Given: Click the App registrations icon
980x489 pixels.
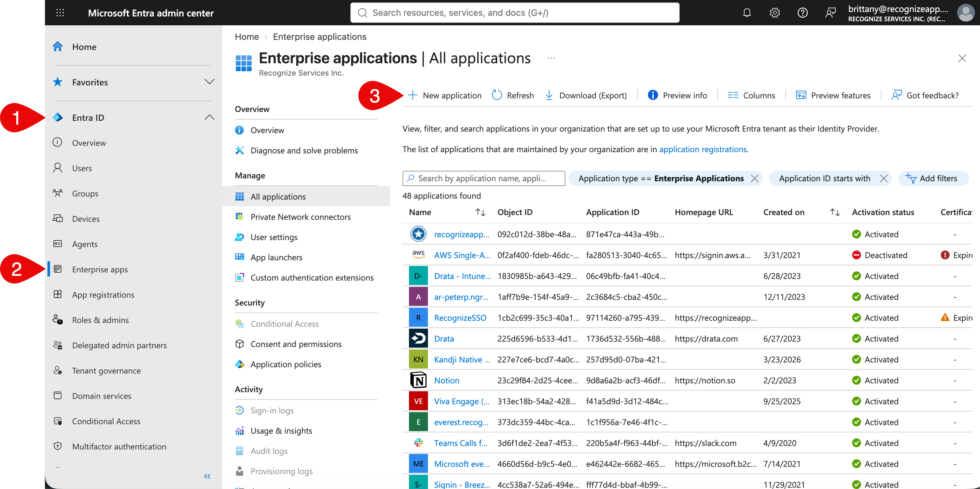Looking at the screenshot, I should (58, 294).
